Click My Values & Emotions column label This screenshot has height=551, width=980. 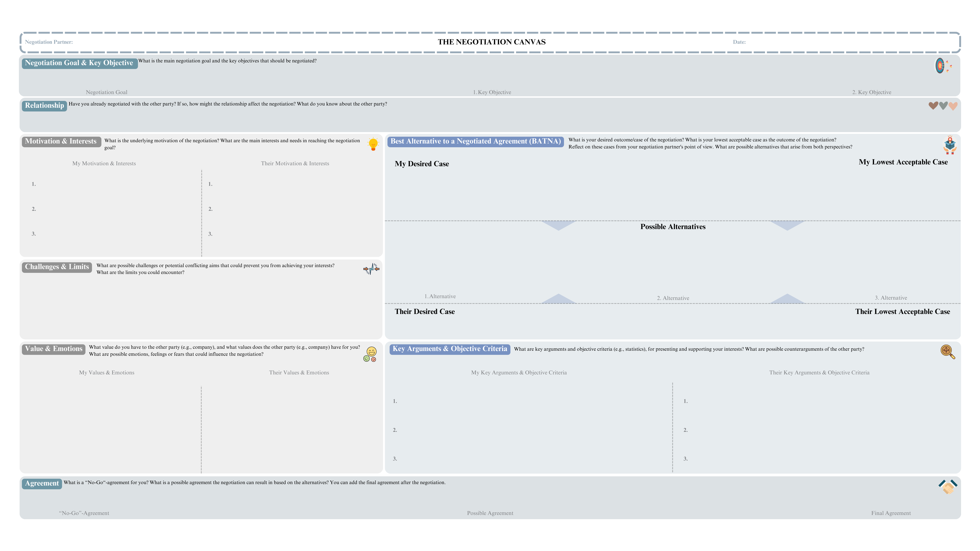pos(106,373)
